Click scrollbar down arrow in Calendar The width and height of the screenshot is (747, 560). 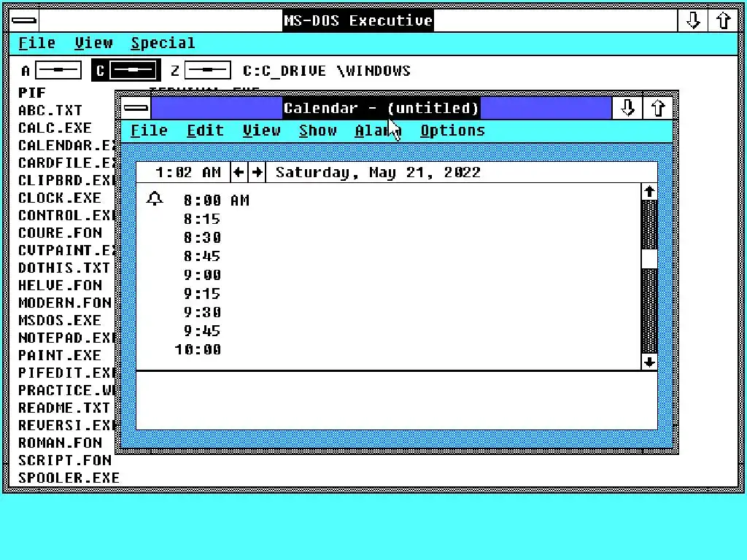(x=649, y=362)
